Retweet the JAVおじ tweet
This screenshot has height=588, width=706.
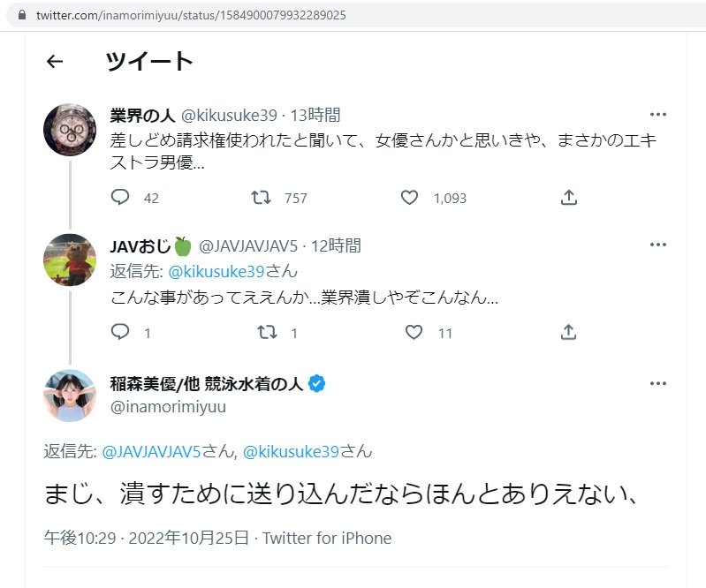265,333
